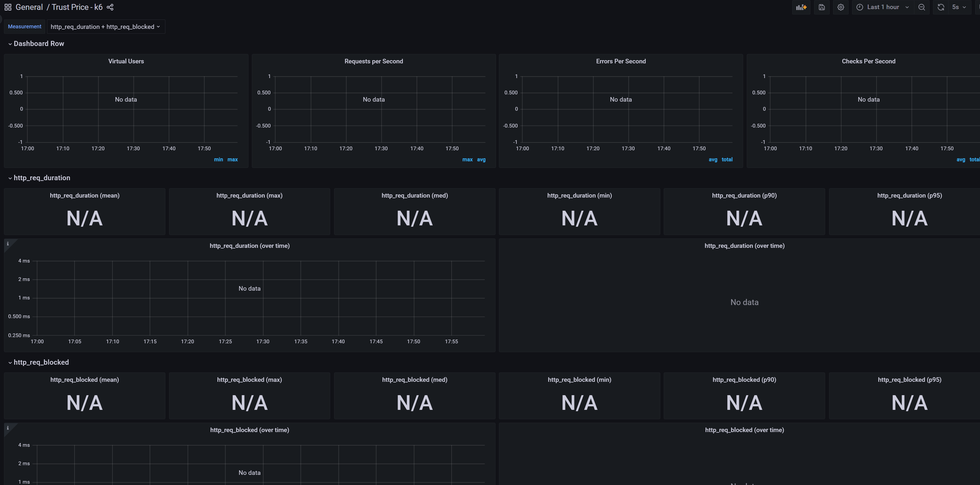Open the General folder breadcrumb
This screenshot has height=485, width=980.
(29, 7)
